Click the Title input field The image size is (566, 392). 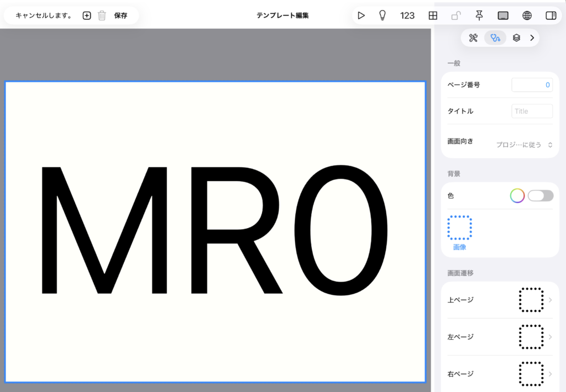click(532, 111)
